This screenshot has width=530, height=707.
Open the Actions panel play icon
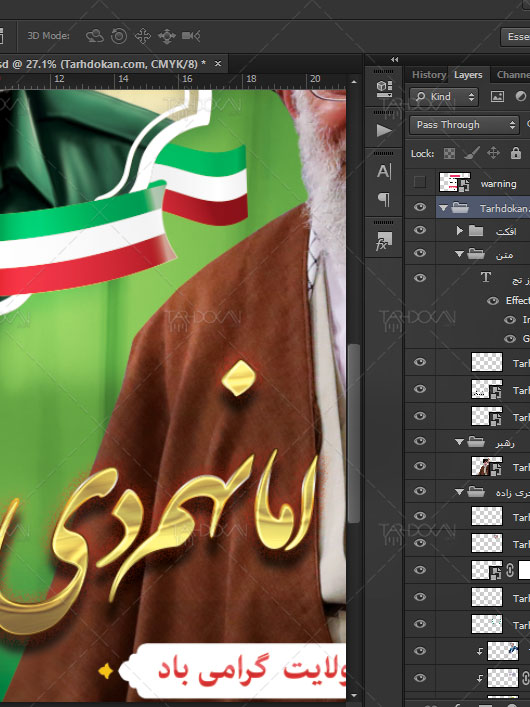coord(384,131)
